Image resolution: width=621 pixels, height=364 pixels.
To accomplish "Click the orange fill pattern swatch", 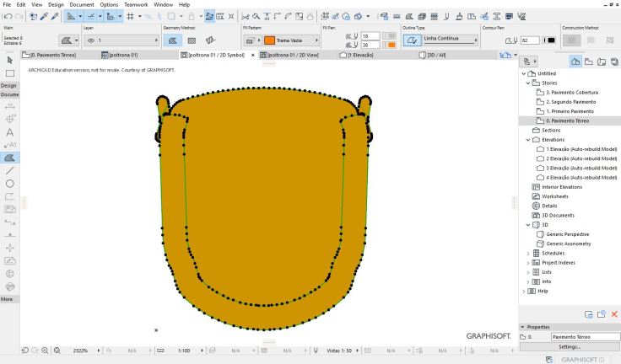I will click(269, 40).
